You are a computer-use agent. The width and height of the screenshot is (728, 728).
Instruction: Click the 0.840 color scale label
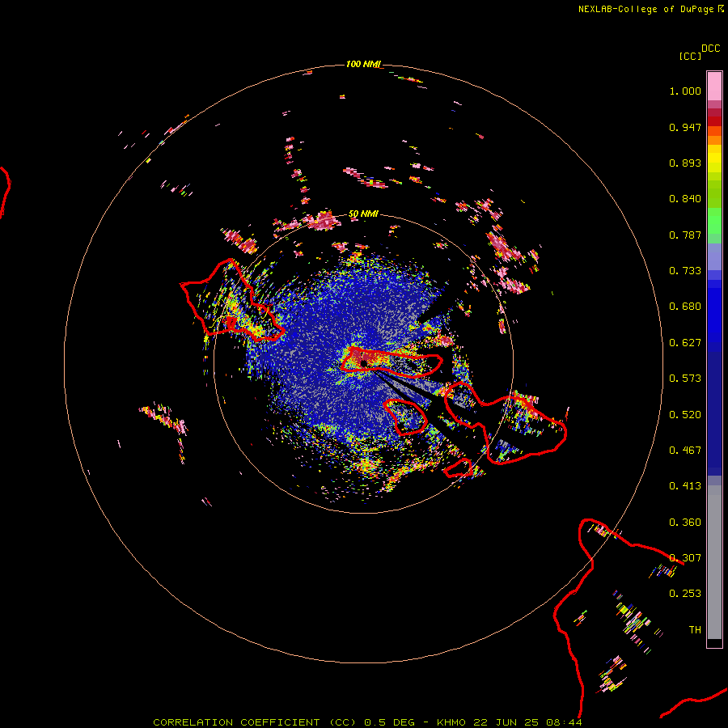[685, 199]
